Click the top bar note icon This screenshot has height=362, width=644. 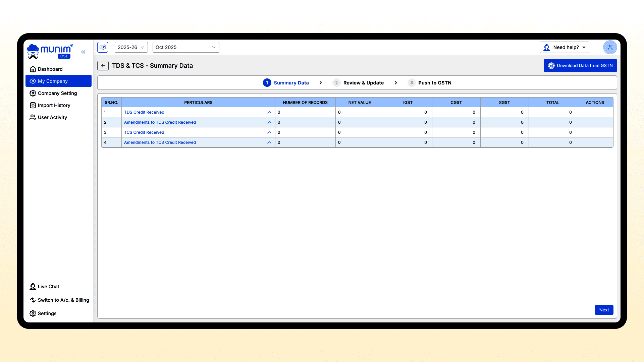(x=103, y=47)
